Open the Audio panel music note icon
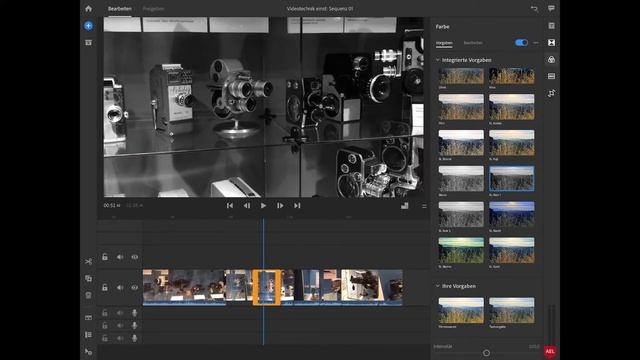640x360 pixels. point(551,93)
